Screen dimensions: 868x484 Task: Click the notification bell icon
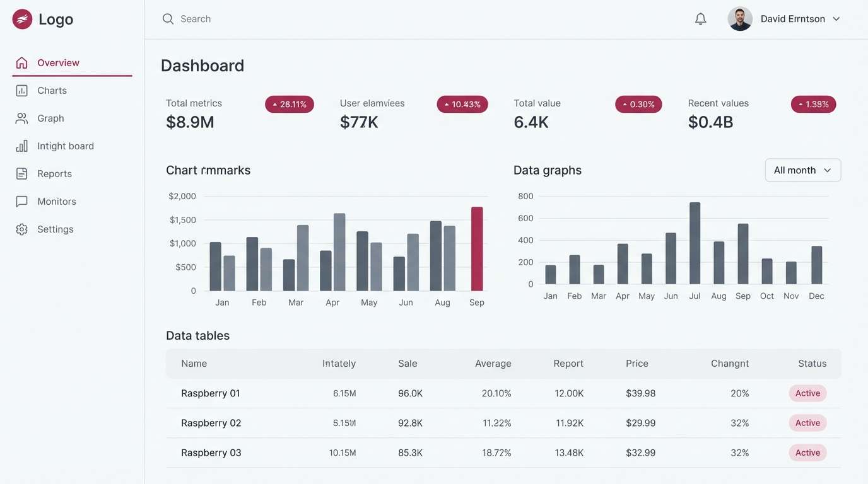(700, 19)
